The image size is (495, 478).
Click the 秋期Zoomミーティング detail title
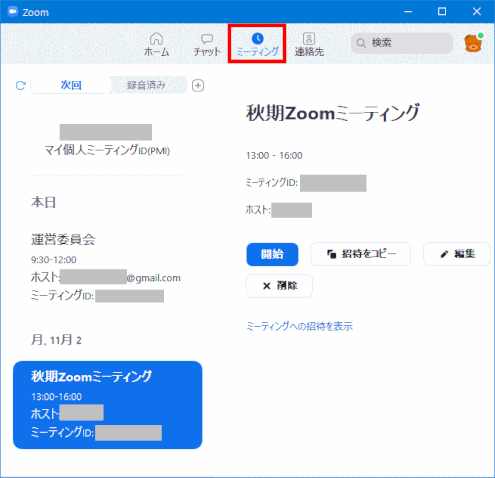[x=333, y=113]
